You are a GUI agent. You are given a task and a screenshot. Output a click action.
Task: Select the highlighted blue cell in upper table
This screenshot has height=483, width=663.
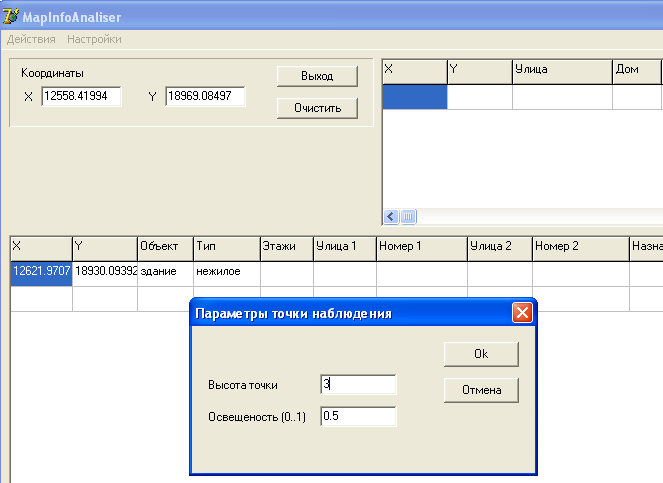[415, 97]
